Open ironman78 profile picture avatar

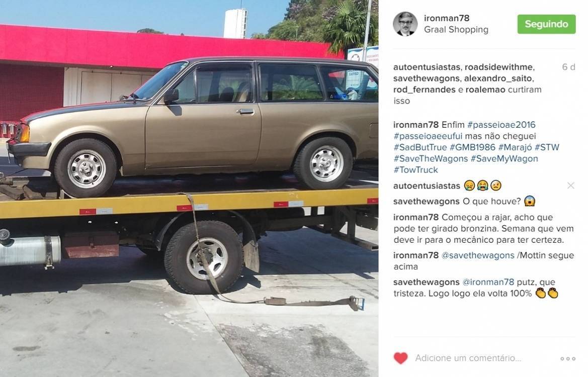click(x=405, y=24)
